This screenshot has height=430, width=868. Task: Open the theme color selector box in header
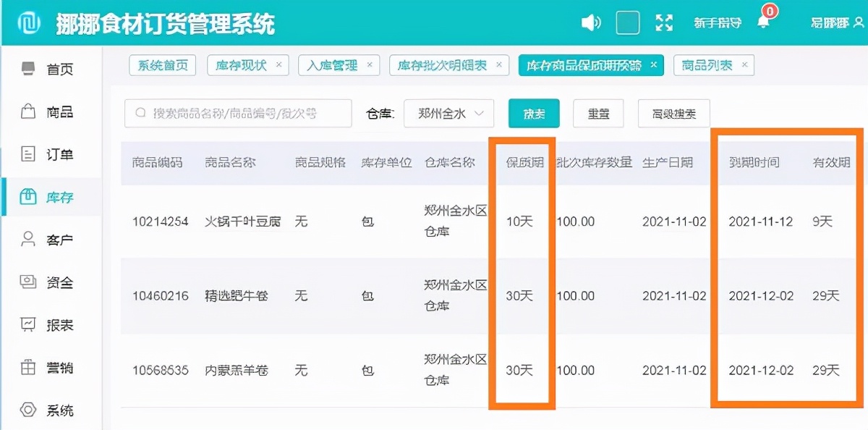(628, 22)
